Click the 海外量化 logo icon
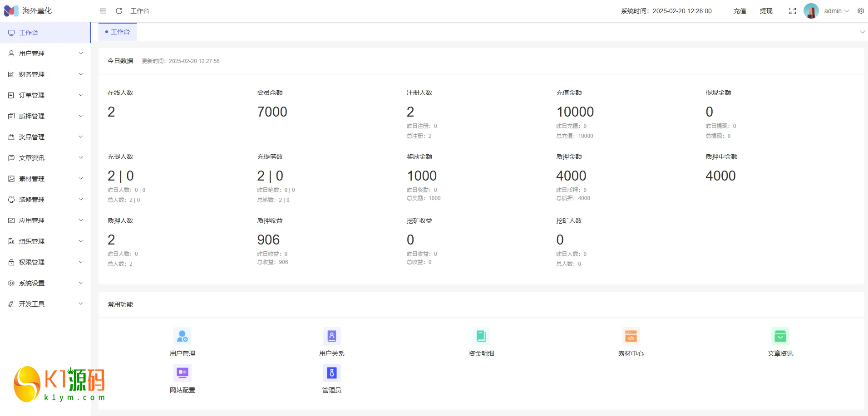The height and width of the screenshot is (416, 868). click(x=11, y=11)
